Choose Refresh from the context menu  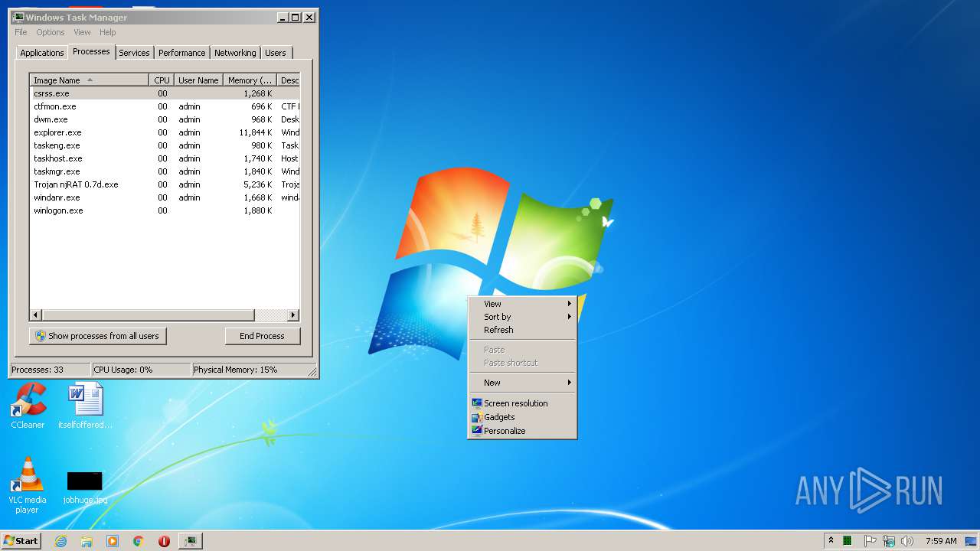pos(522,330)
